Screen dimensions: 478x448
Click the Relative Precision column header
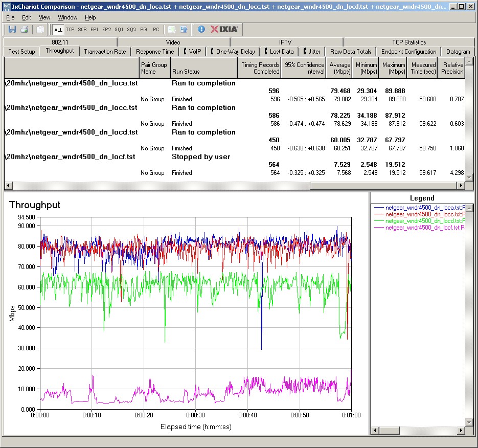pos(451,68)
